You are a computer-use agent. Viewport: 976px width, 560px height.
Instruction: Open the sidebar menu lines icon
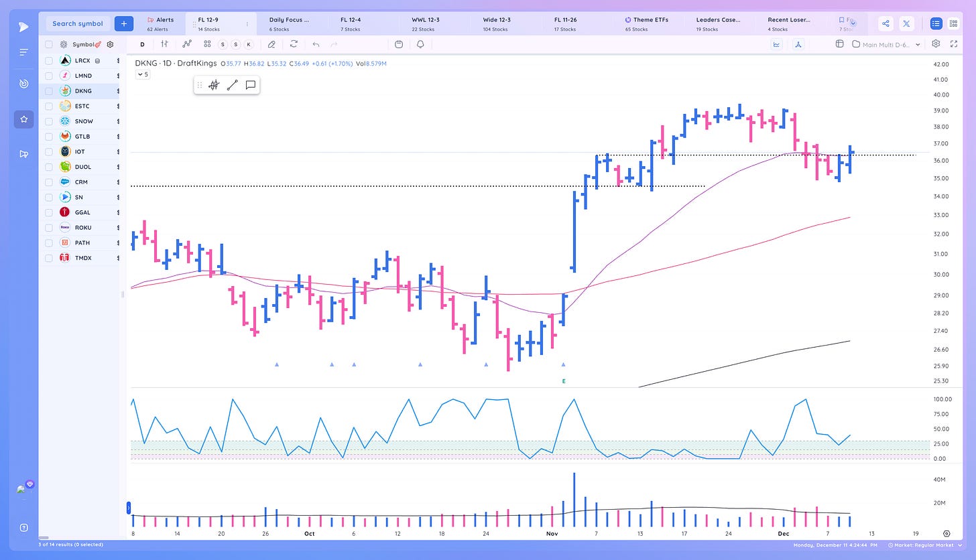23,52
